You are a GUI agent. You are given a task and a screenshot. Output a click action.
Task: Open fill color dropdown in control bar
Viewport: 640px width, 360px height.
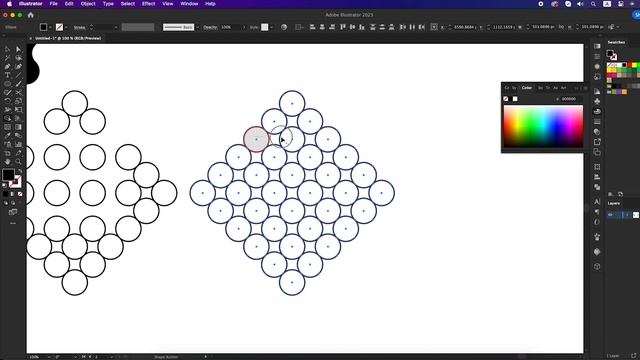50,27
